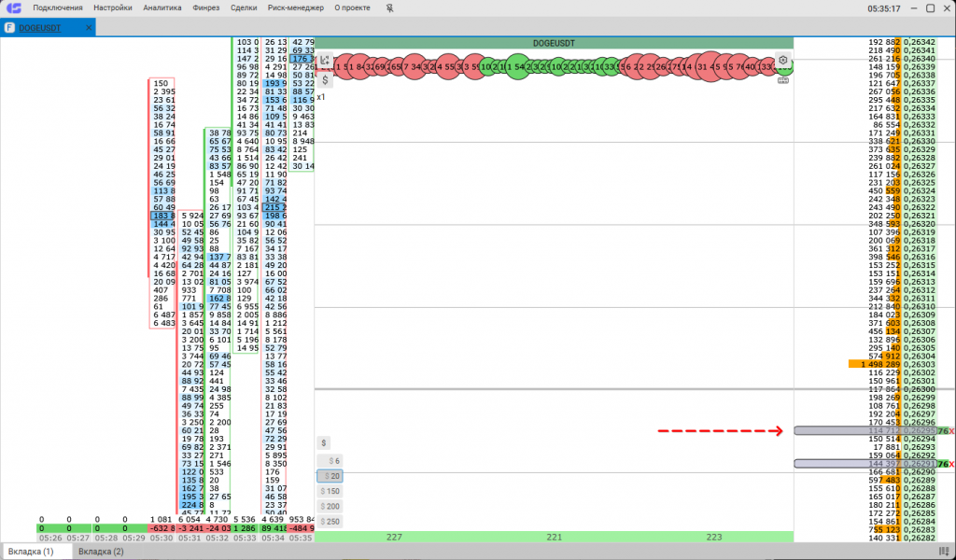
Task: Select the $ 20 volume preset
Action: 330,477
